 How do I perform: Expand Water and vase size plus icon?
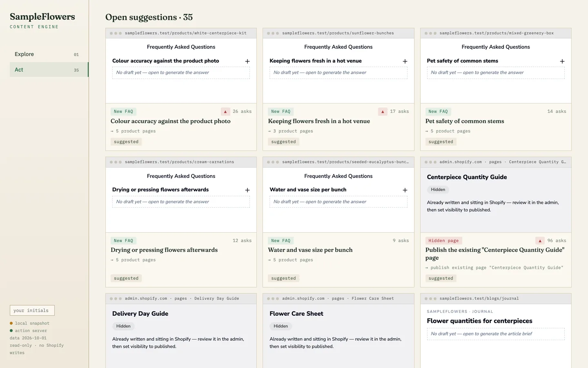(x=405, y=190)
